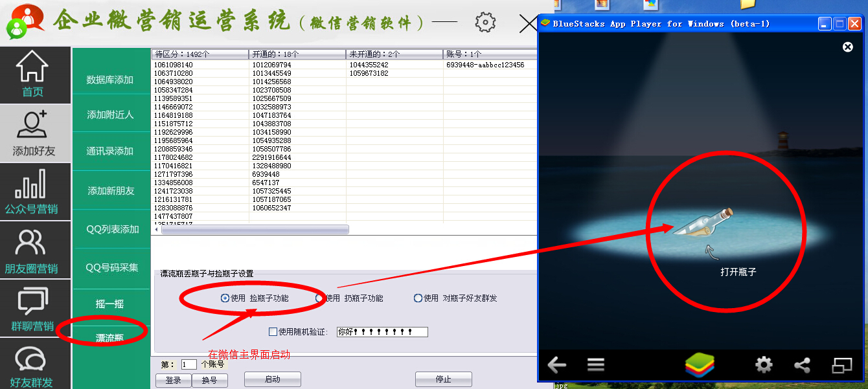868x389 pixels.
Task: Choose 添加新朋友 menu item
Action: click(x=111, y=191)
